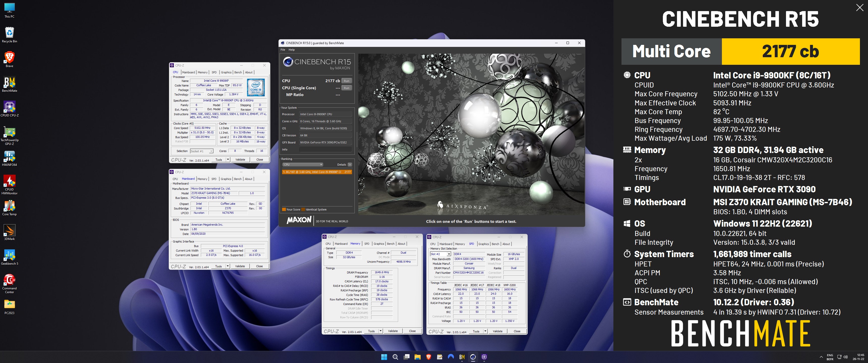Screen dimensions: 868x363
Task: Click Tools in the CPU-Z timings window
Action: click(x=371, y=331)
